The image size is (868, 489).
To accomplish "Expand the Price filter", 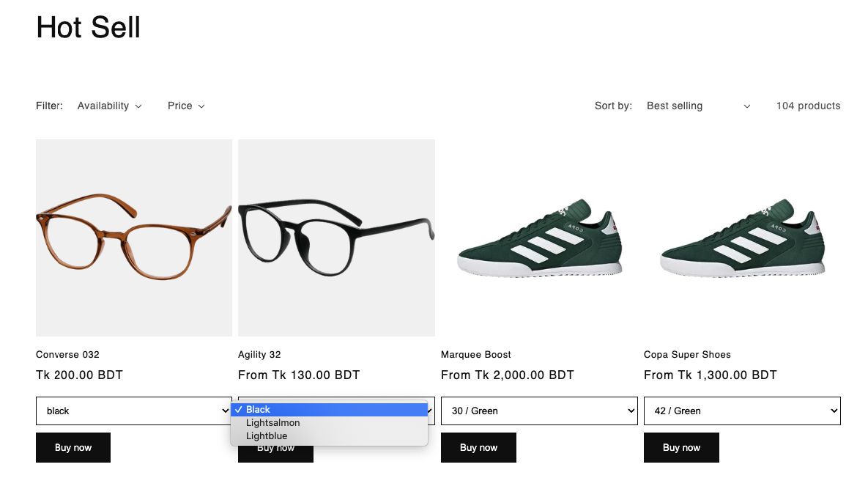I will [x=186, y=106].
